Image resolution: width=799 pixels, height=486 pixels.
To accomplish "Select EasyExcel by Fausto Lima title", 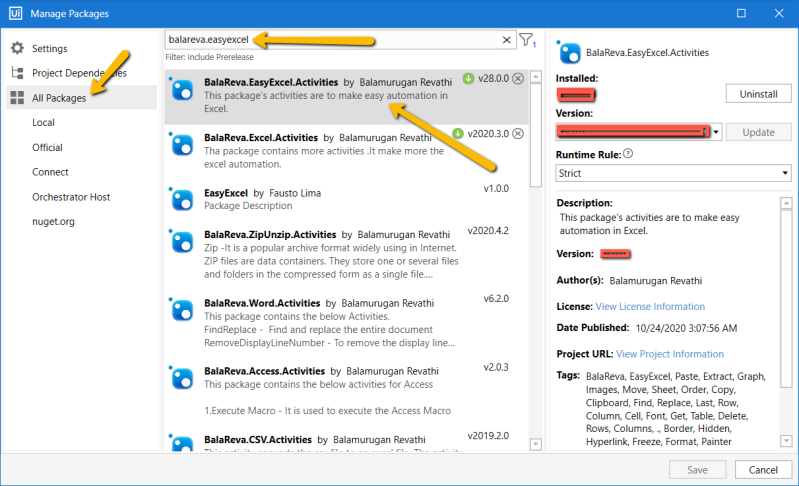I will pos(226,193).
